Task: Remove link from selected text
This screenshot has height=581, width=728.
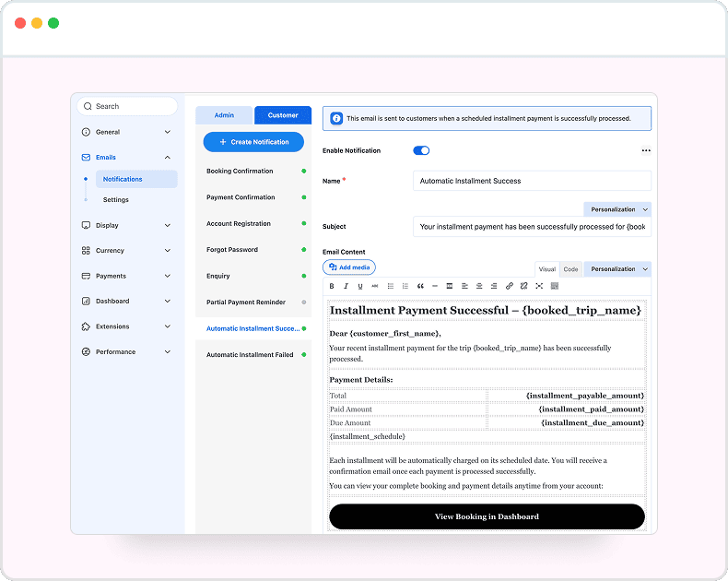Action: [x=524, y=286]
